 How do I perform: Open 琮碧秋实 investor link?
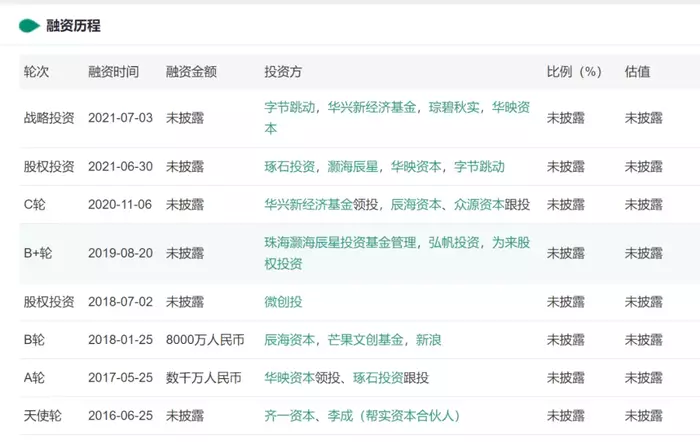coord(455,107)
